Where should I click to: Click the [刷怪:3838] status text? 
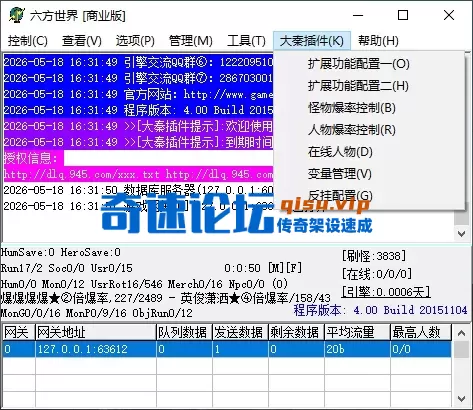coord(374,256)
